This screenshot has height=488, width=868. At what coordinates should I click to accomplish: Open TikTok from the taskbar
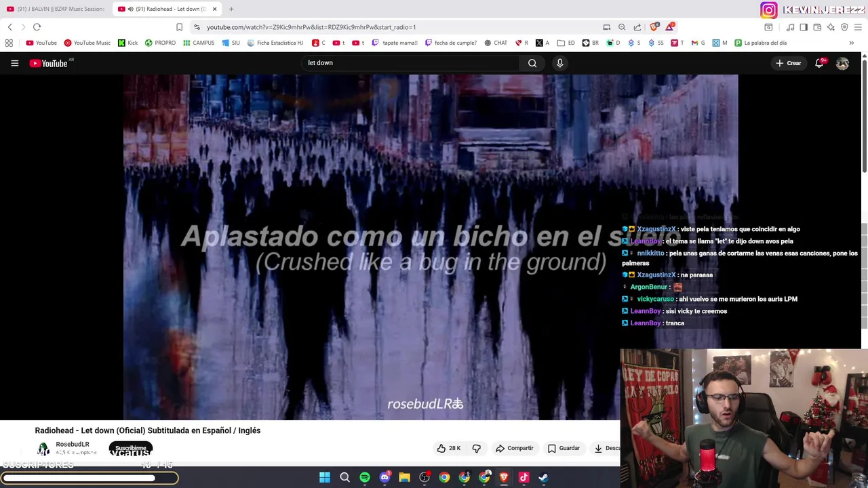pos(524,477)
